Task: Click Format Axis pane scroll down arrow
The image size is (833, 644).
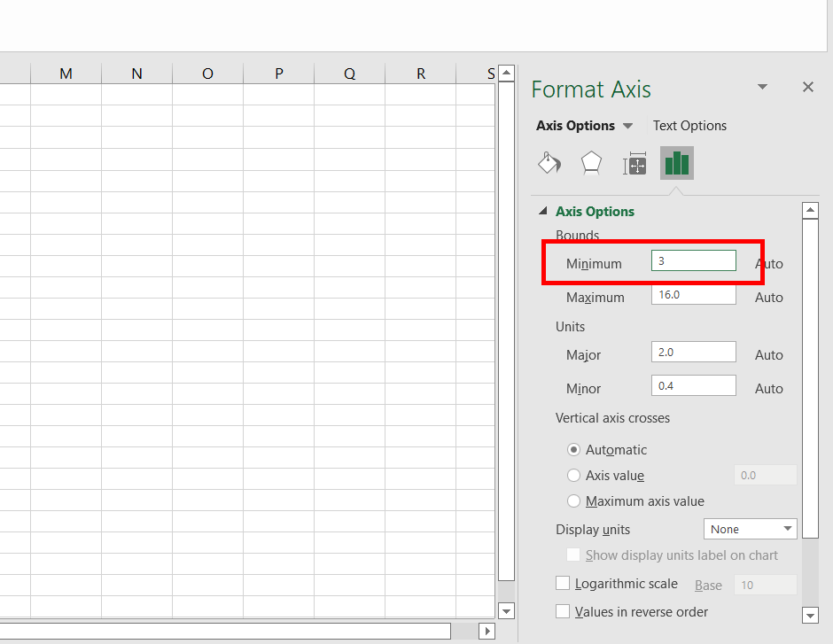Action: click(x=810, y=616)
